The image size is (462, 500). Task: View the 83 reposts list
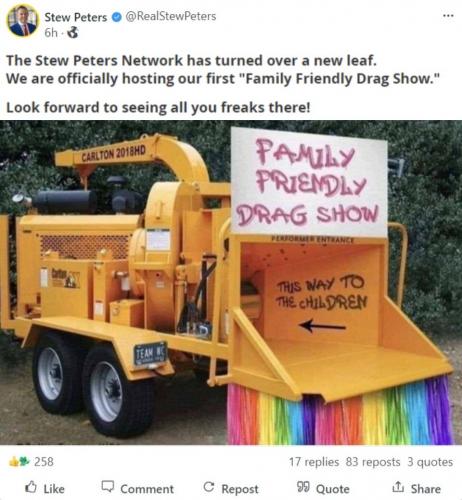pos(373,462)
